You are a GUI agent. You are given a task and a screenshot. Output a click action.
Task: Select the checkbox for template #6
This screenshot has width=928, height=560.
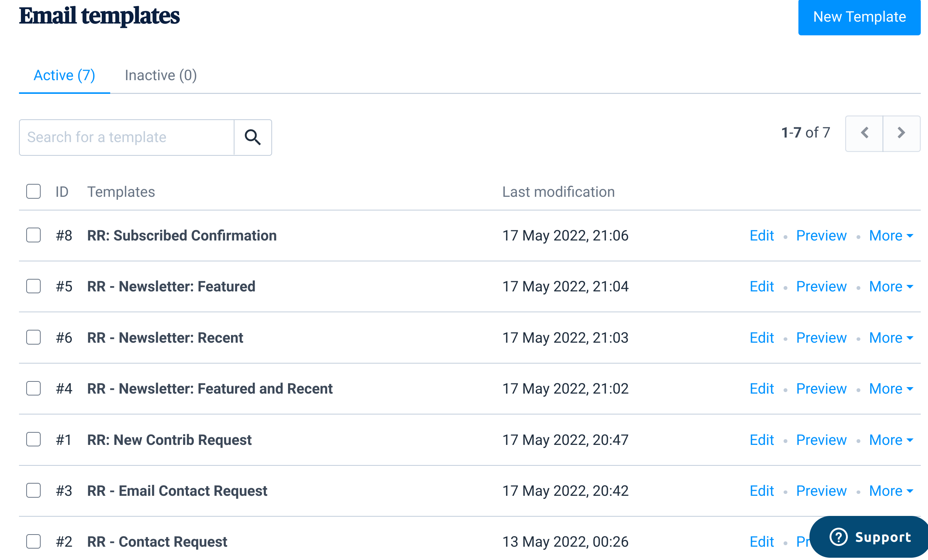(33, 337)
